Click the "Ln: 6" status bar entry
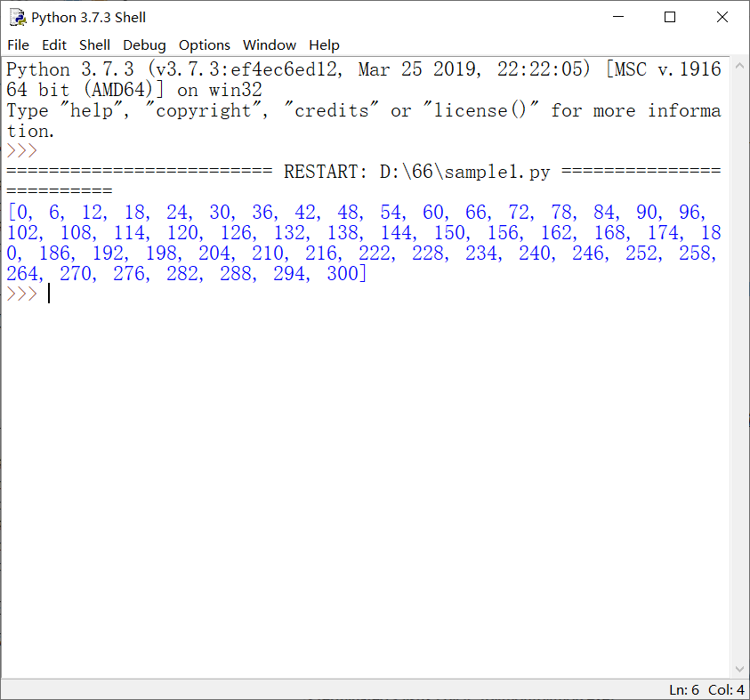Screen dimensions: 750x700 [x=684, y=690]
